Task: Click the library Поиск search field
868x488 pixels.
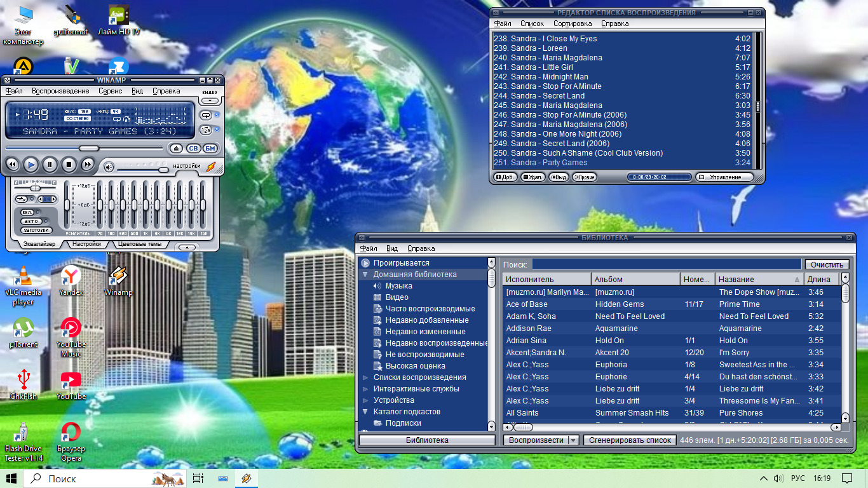Action: coord(667,264)
